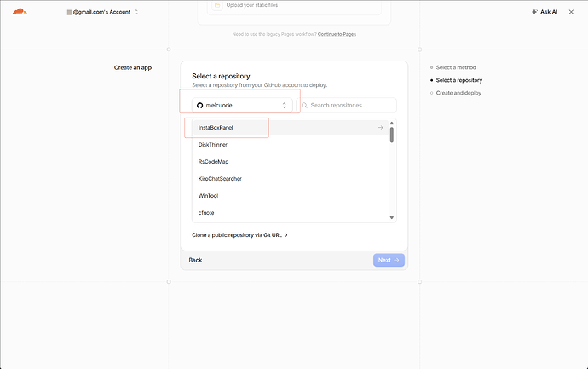The width and height of the screenshot is (588, 369).
Task: Click the Cloudflare logo icon
Action: coord(20,12)
